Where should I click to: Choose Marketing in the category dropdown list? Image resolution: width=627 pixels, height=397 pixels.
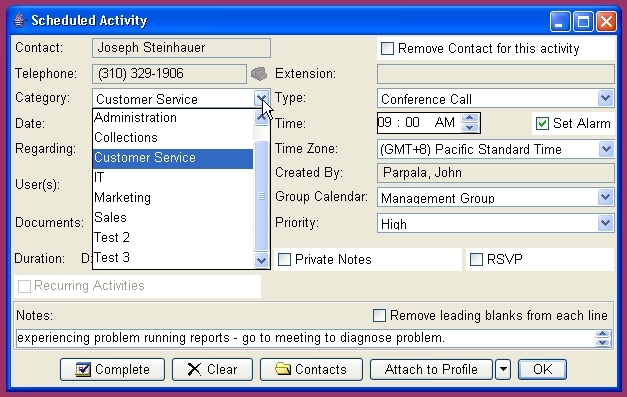click(173, 198)
